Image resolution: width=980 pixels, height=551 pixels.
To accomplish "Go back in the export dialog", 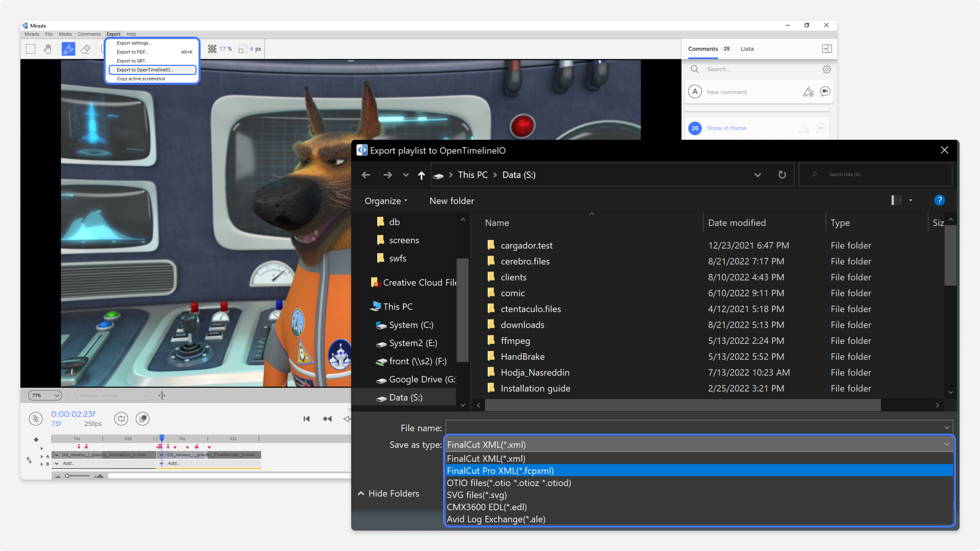I will pyautogui.click(x=366, y=175).
